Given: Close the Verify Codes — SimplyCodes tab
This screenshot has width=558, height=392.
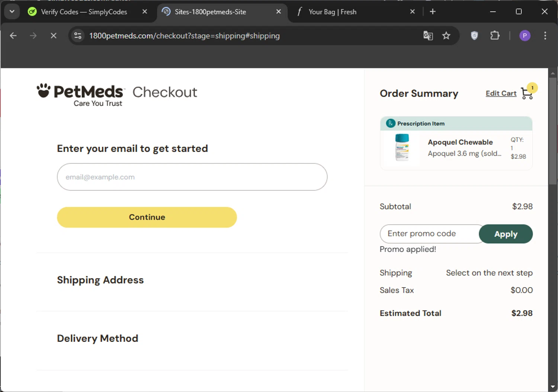Looking at the screenshot, I should click(x=145, y=12).
